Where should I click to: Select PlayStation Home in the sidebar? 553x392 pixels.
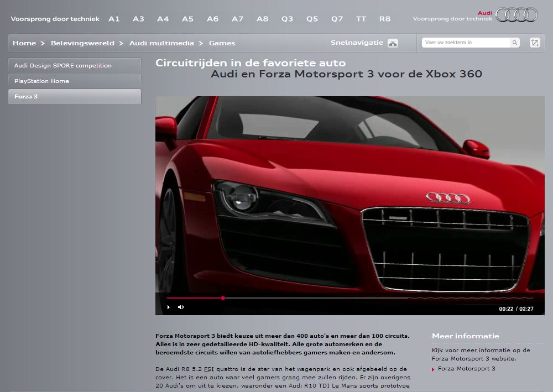coord(75,81)
